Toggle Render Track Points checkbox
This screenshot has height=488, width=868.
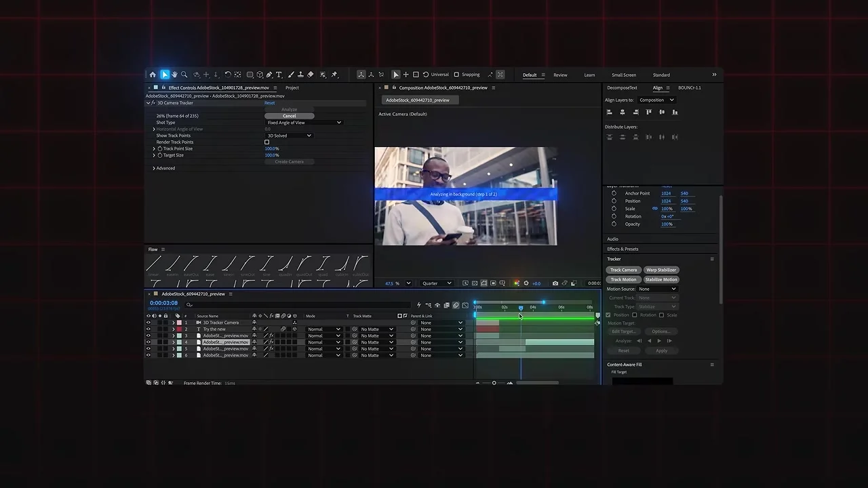pyautogui.click(x=267, y=142)
